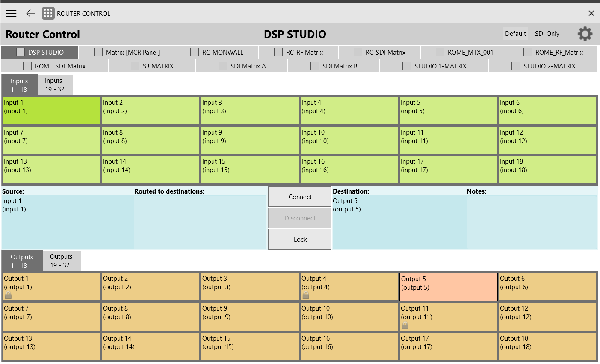
Task: Open the STUDIO 1-MATRIX router tab
Action: coord(434,66)
